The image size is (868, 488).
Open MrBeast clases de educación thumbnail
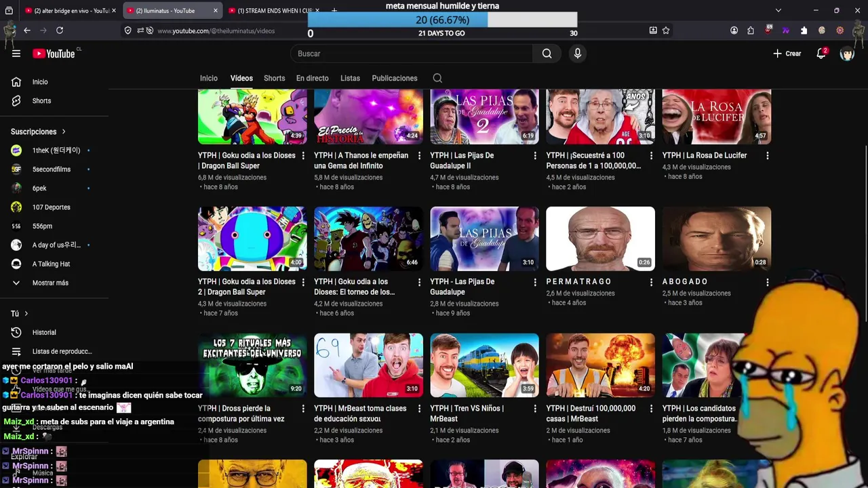pos(368,365)
